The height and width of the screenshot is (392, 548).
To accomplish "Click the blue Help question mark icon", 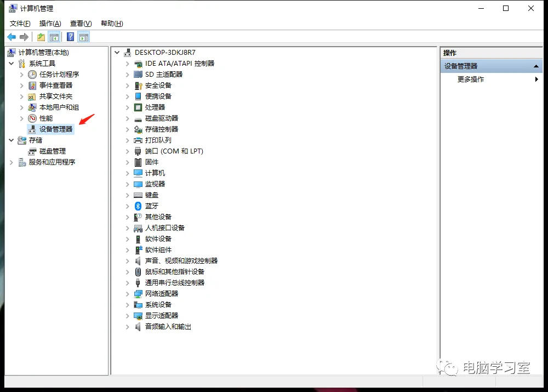I will (70, 37).
